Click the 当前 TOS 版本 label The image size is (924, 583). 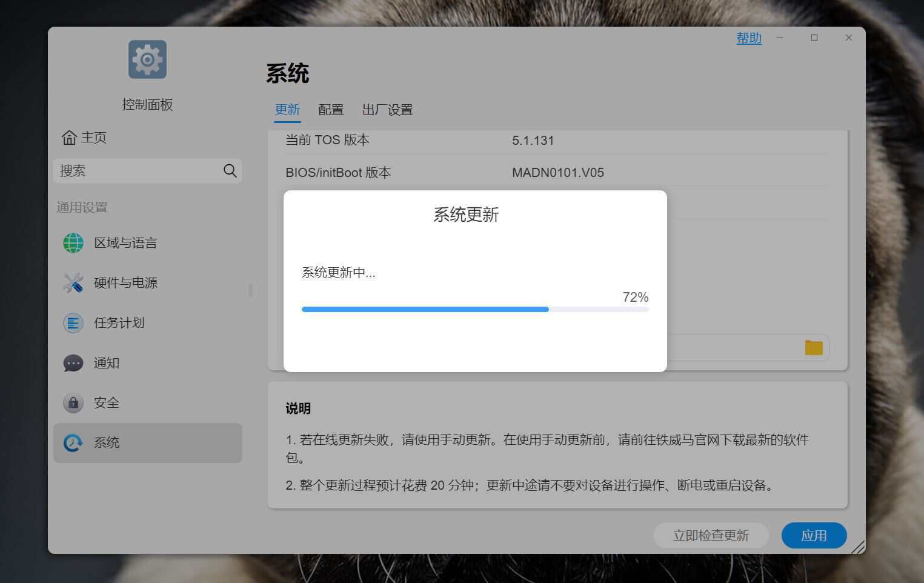point(327,140)
